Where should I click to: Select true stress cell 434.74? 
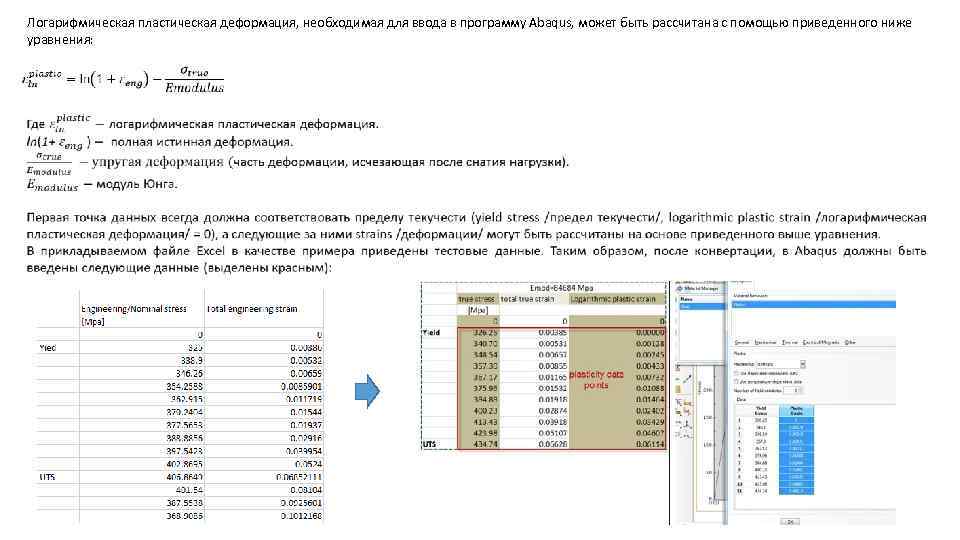(x=478, y=444)
